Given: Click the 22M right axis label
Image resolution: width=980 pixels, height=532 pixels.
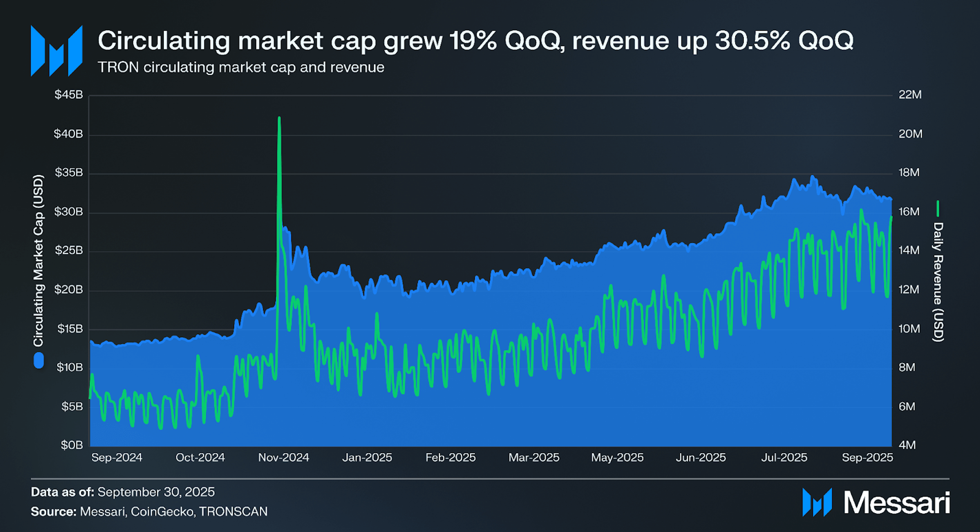Looking at the screenshot, I should coord(910,95).
